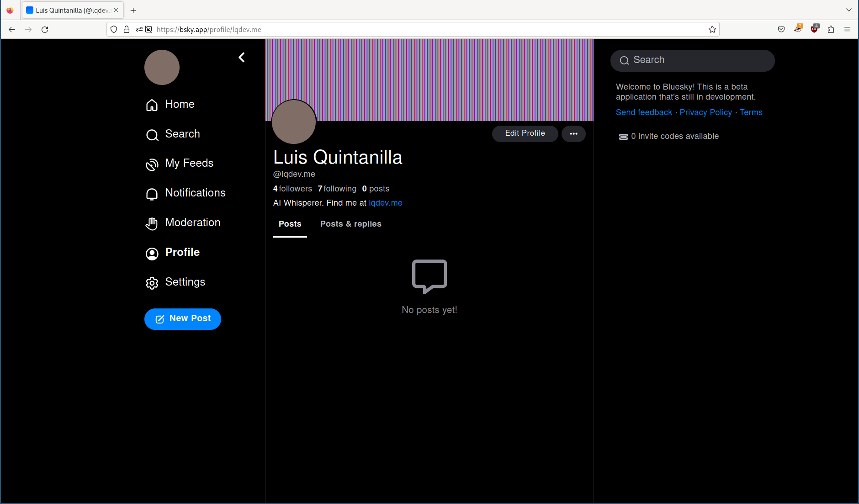
Task: Collapse the sidebar with the chevron
Action: tap(242, 57)
